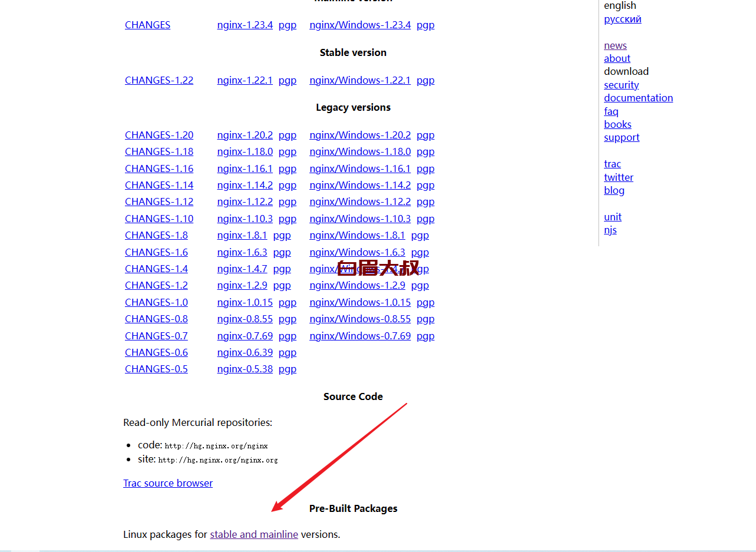The image size is (756, 552).
Task: Open the support sidebar link
Action: [x=622, y=137]
